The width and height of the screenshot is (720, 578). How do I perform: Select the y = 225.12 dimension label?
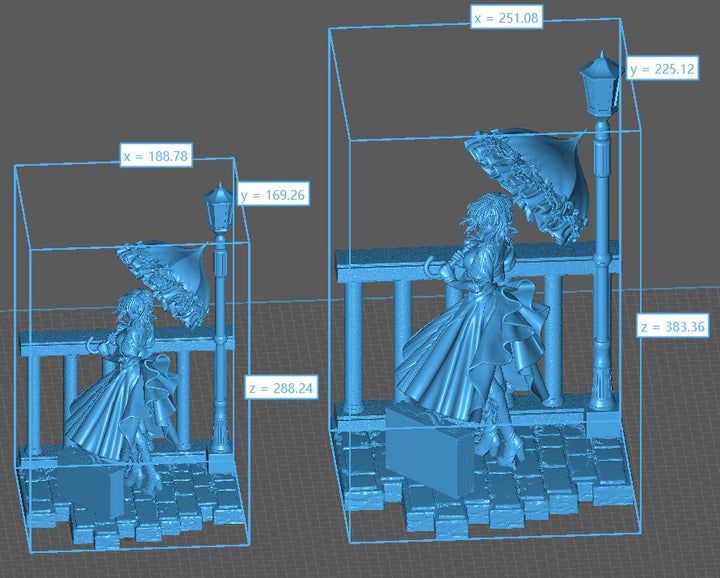(x=662, y=69)
